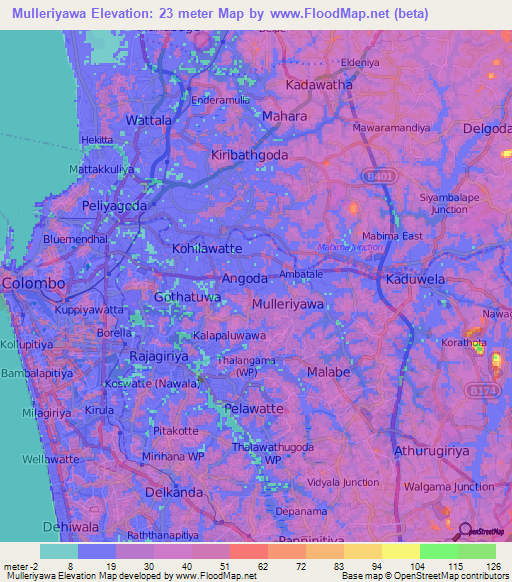Select the pink 40 meter legend swatch

point(211,551)
